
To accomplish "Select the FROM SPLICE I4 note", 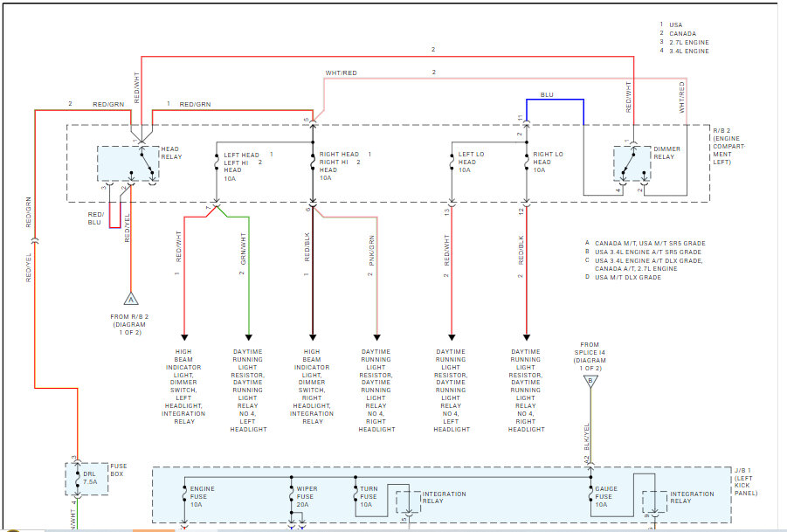I will (590, 356).
